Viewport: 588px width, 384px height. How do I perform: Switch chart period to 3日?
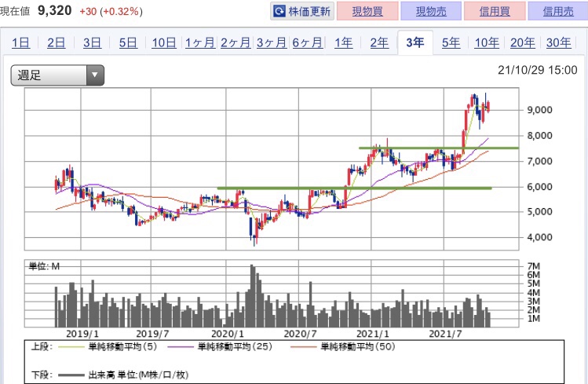tap(93, 42)
